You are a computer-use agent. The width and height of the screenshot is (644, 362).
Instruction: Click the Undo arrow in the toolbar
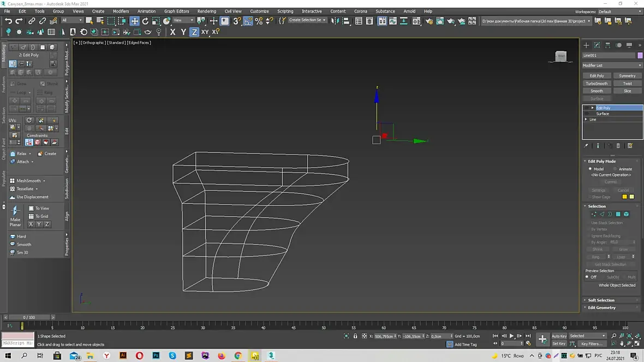(8, 21)
